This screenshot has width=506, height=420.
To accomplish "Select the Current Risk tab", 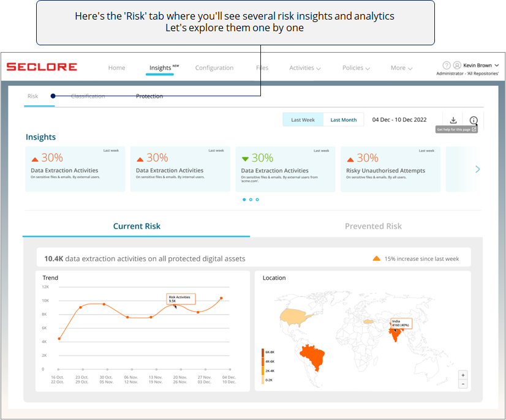I will point(137,226).
